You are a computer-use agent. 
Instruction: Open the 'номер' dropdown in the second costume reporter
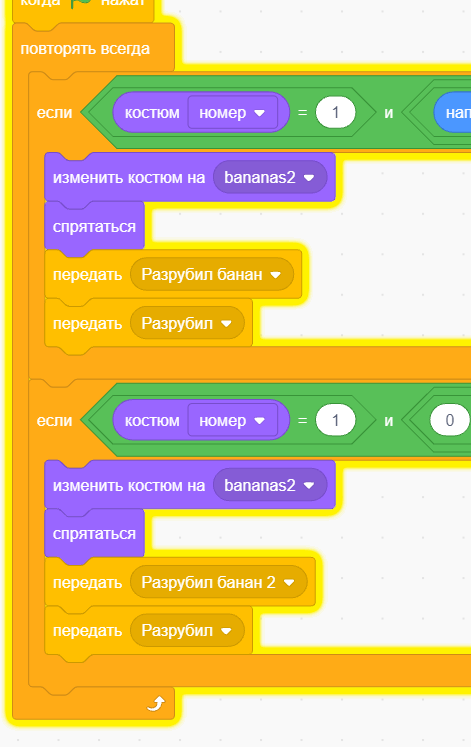[x=232, y=420]
